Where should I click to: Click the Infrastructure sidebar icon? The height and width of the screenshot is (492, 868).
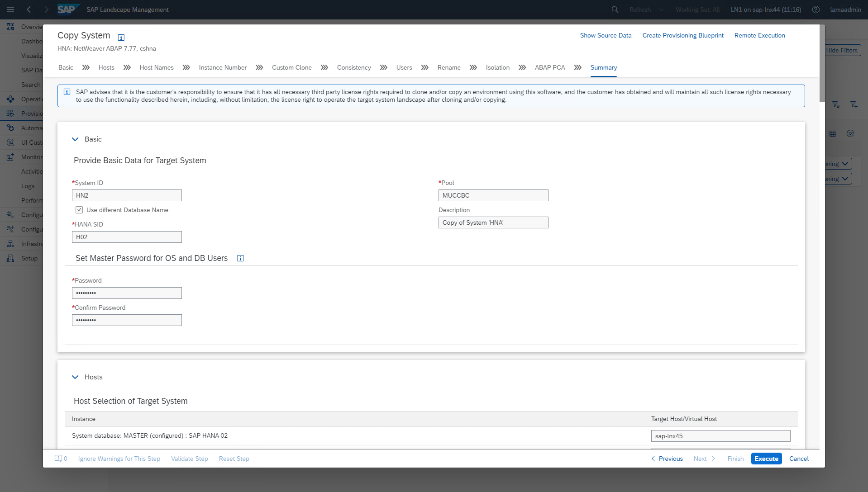pyautogui.click(x=10, y=244)
